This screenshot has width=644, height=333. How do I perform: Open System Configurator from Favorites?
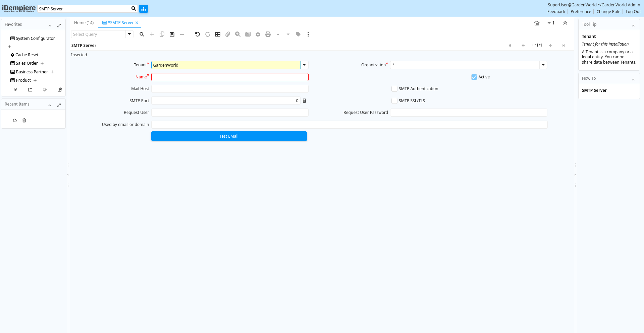point(35,39)
